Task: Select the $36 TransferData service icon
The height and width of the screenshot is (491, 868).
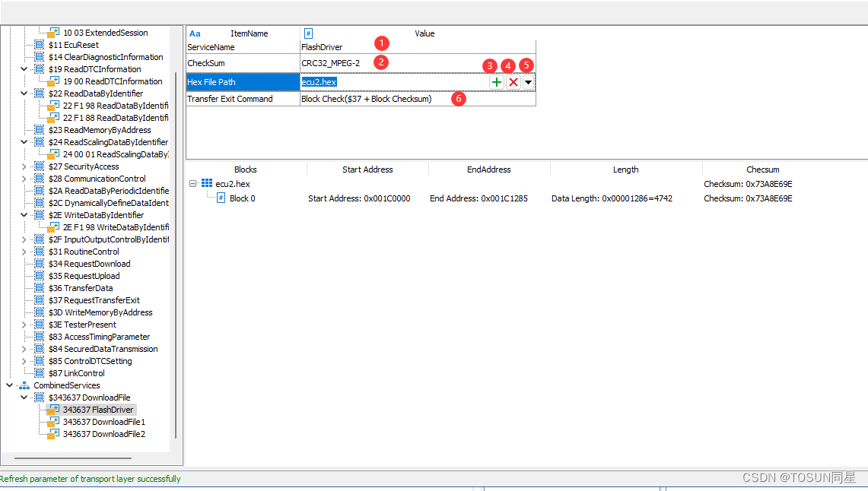Action: (40, 288)
